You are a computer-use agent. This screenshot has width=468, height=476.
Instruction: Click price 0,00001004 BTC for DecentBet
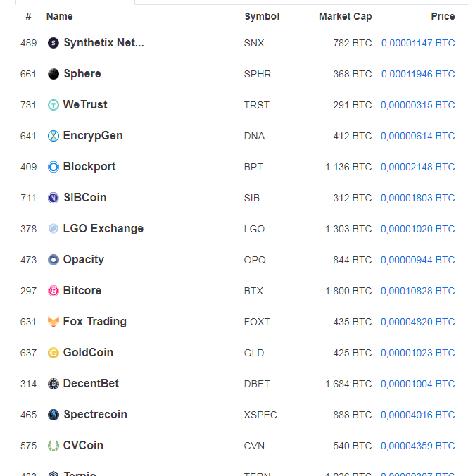pos(418,384)
